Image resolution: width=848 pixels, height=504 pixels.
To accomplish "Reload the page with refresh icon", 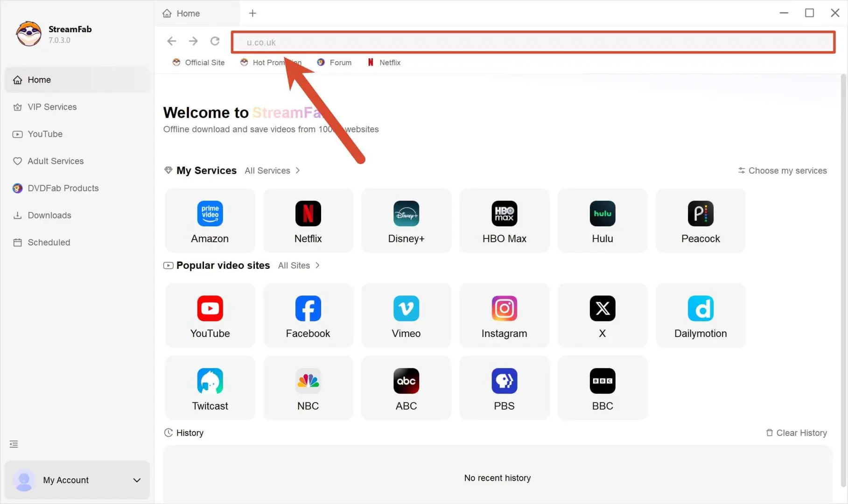I will [215, 41].
